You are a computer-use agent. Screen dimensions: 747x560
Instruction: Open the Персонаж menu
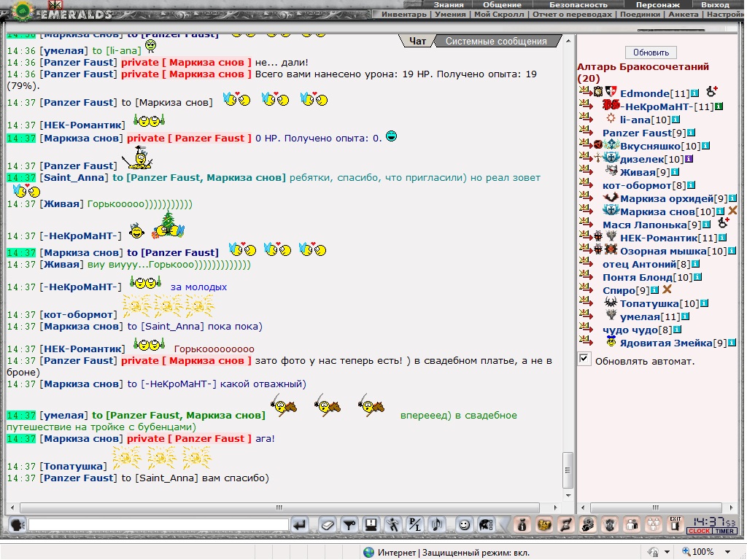click(658, 5)
